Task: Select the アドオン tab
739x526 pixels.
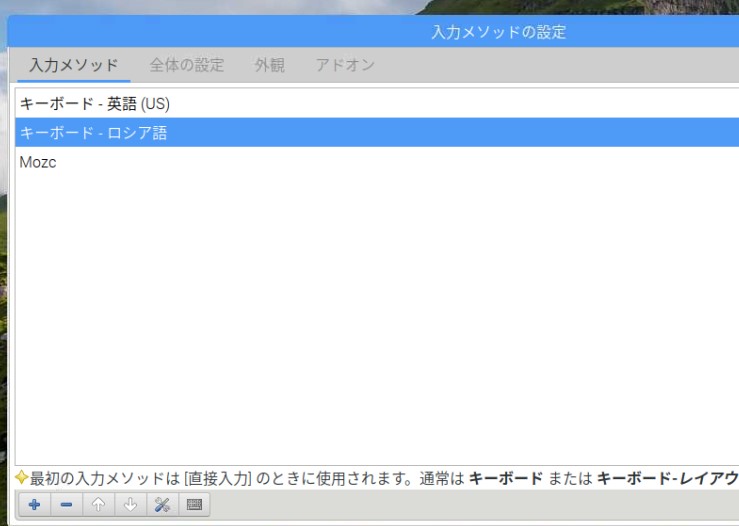Action: [345, 66]
